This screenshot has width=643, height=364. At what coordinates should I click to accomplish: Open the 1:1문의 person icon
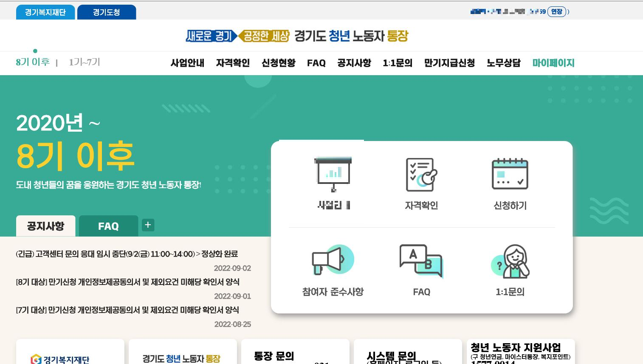coord(510,261)
